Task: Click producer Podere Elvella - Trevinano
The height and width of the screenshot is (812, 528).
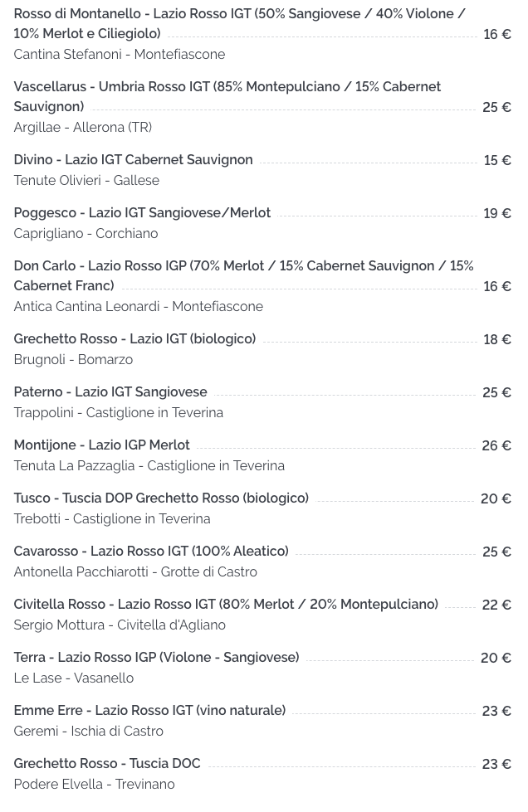Action: (x=95, y=784)
